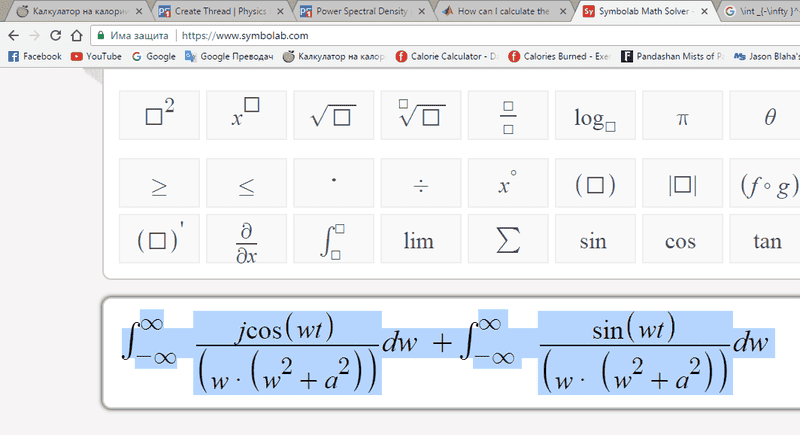Insert the x exponent template
Image resolution: width=800 pixels, height=435 pixels.
247,116
